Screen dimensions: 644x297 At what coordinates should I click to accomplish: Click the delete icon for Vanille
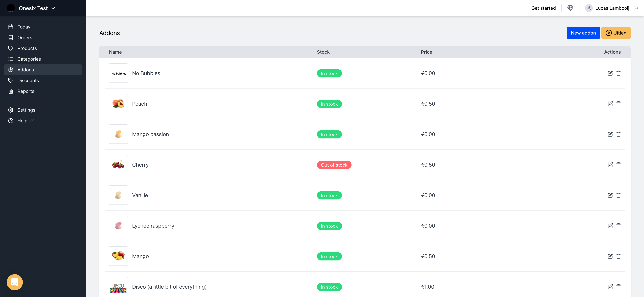(x=618, y=195)
